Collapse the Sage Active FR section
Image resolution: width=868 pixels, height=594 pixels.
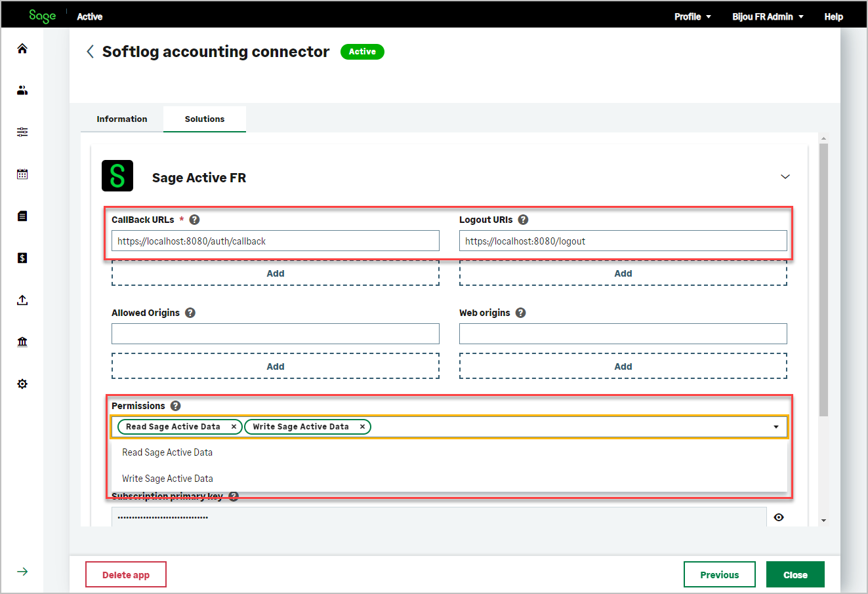(785, 177)
